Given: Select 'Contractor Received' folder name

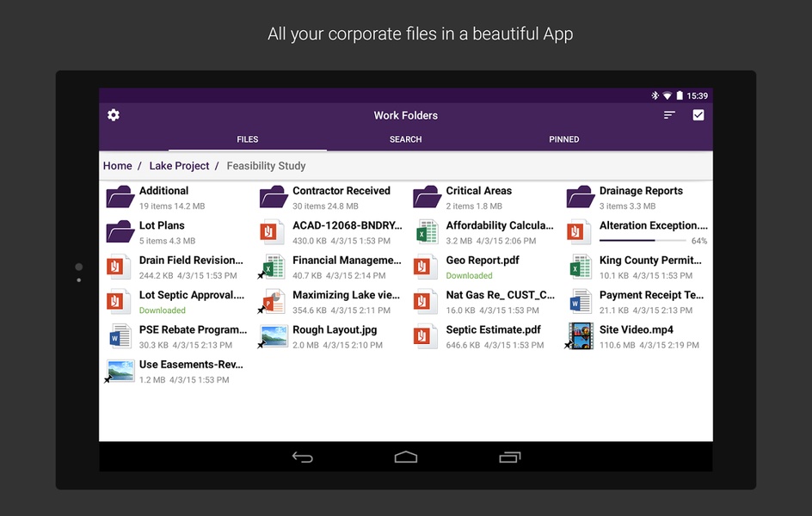Looking at the screenshot, I should point(341,190).
